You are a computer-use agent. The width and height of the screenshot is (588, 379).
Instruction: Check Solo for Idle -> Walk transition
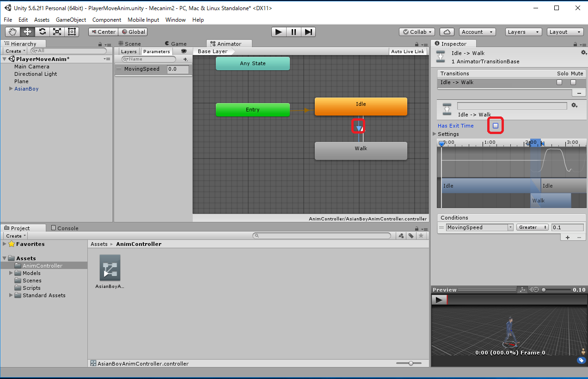559,82
